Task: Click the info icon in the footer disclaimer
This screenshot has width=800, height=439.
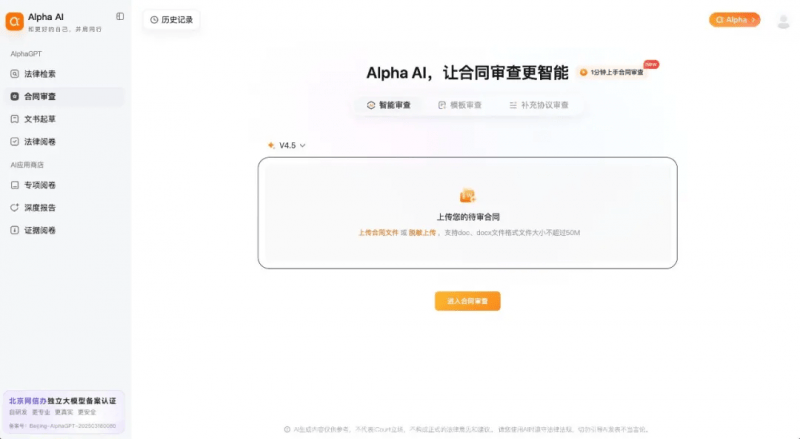Action: point(287,430)
